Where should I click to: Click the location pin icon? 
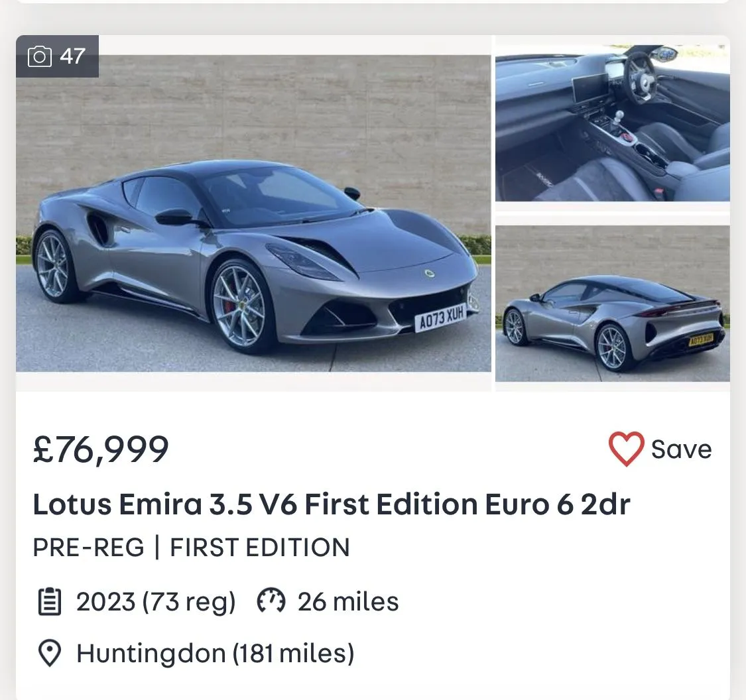point(50,654)
